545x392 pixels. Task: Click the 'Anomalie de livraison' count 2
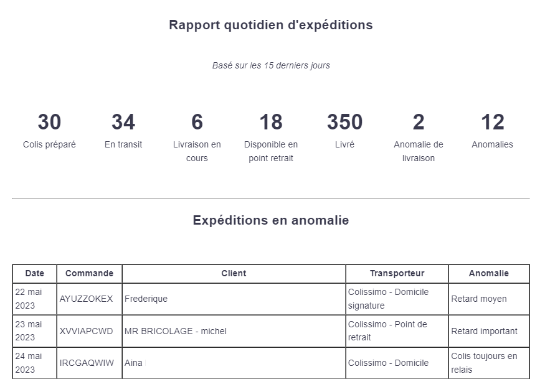[419, 122]
